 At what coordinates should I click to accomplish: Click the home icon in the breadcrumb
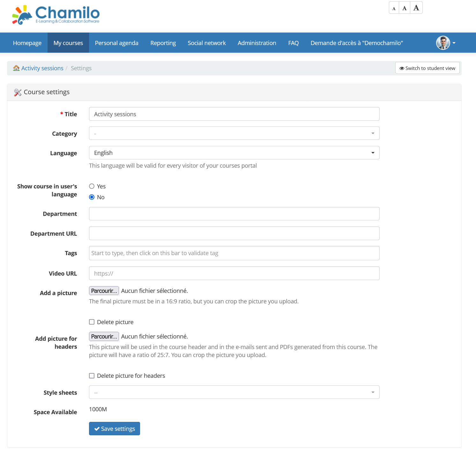[16, 68]
